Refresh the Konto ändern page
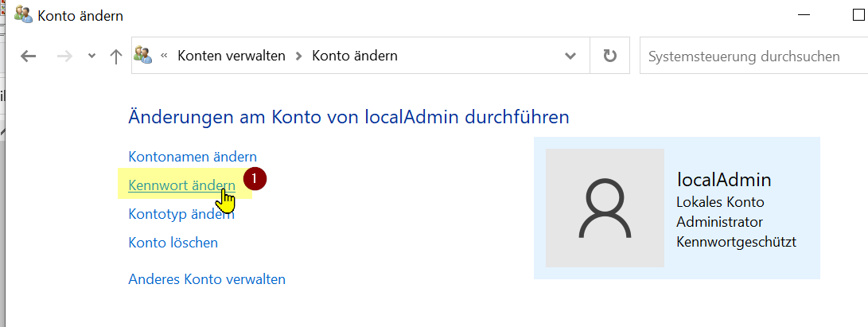The width and height of the screenshot is (868, 327). [609, 56]
